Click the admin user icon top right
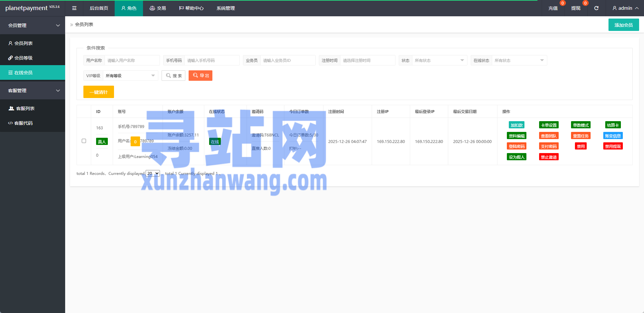 [614, 8]
